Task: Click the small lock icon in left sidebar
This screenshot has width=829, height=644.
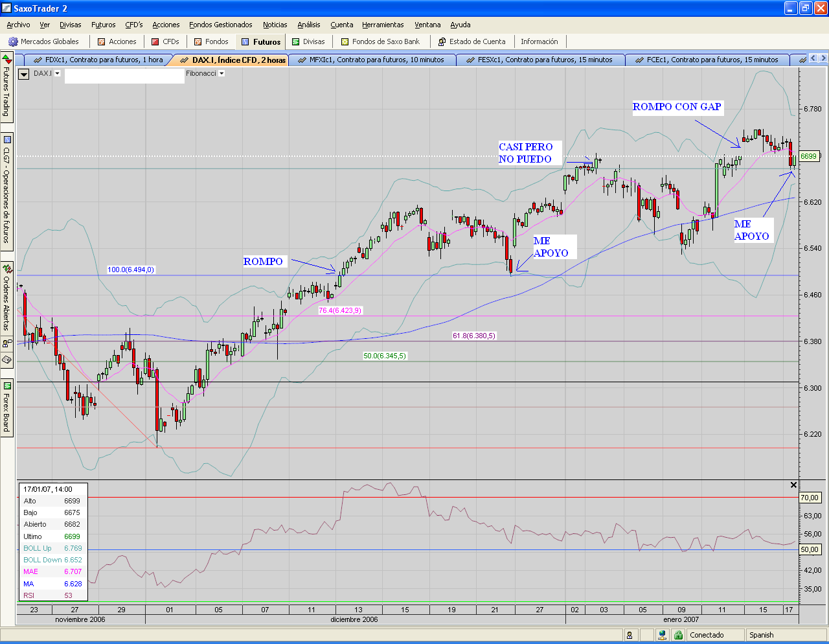Action: [6, 343]
